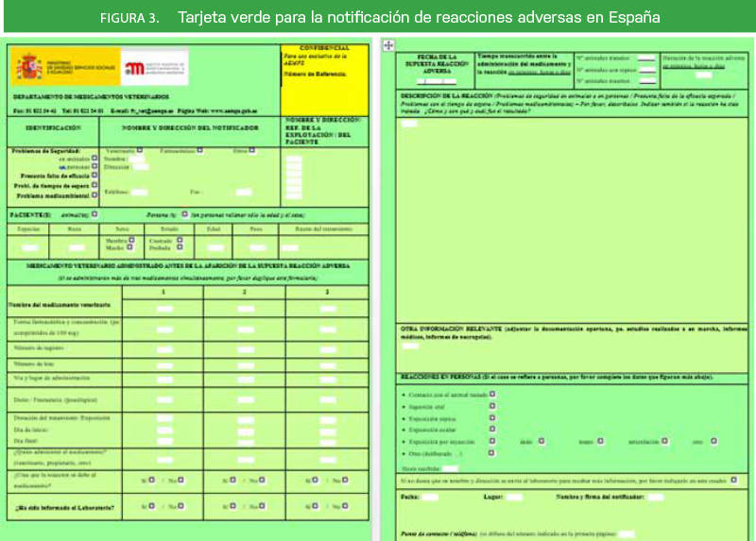The width and height of the screenshot is (756, 541).
Task: Click the Especies input field
Action: tap(30, 247)
